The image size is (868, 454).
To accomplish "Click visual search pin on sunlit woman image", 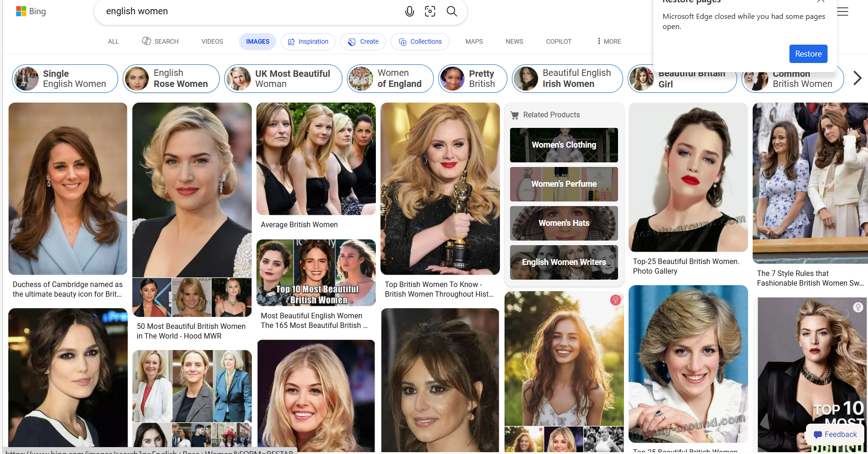I will (615, 300).
